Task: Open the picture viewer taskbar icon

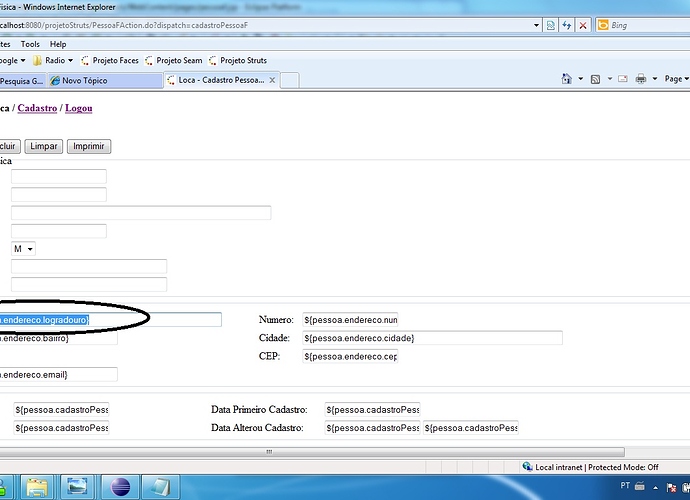Action: pos(77,487)
